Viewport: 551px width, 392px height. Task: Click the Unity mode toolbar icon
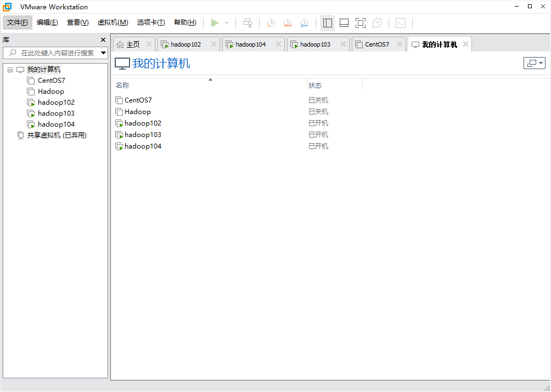[x=377, y=23]
